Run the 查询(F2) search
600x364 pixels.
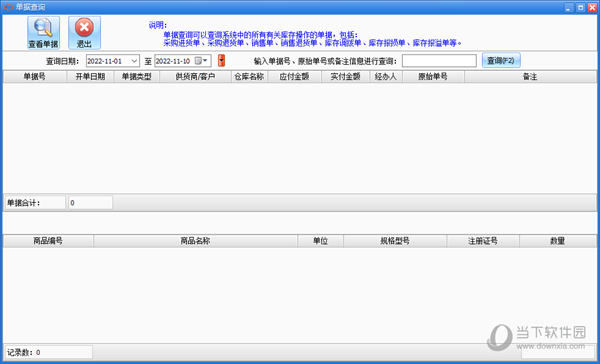(501, 60)
